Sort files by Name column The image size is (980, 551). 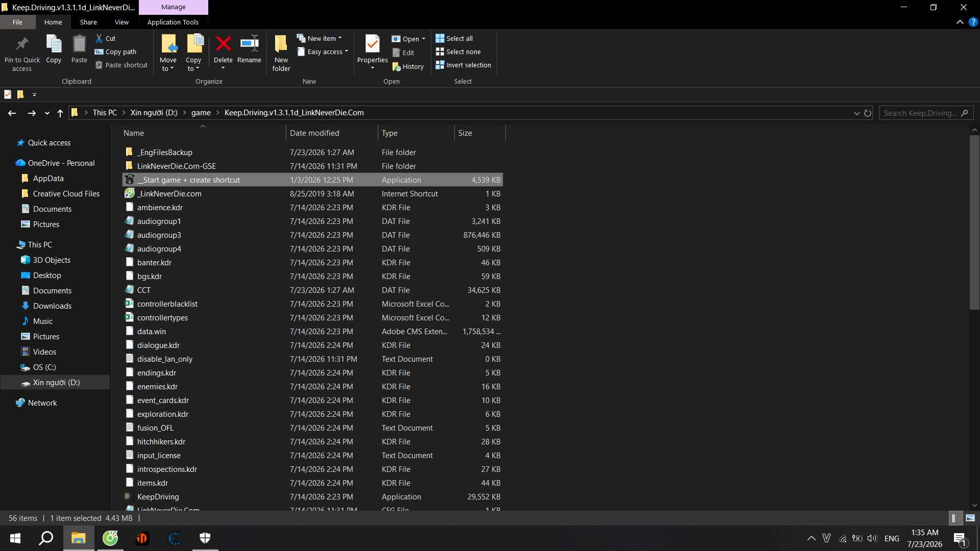[203, 133]
